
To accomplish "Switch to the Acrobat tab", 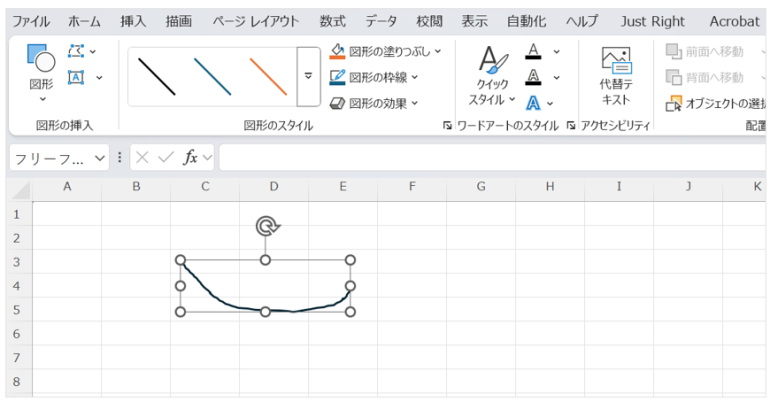I will [734, 22].
